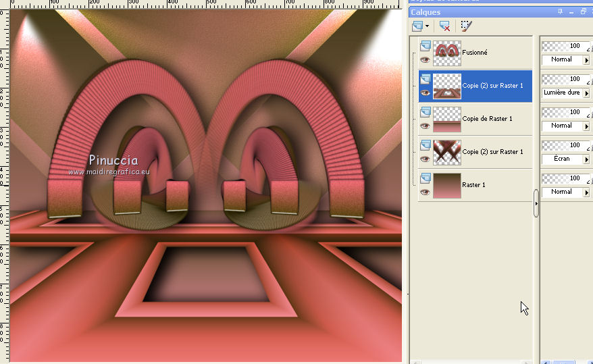Image resolution: width=593 pixels, height=364 pixels.
Task: Click the Calques panel title bar
Action: coord(500,12)
